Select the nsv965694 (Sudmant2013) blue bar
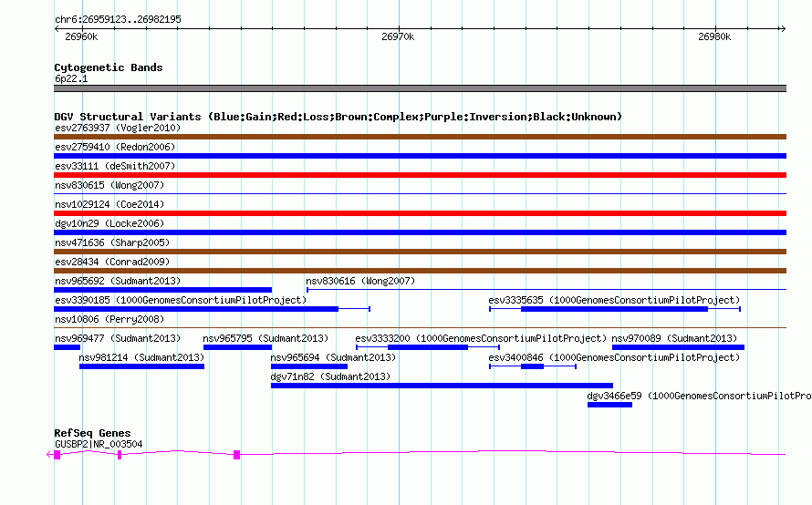The height and width of the screenshot is (505, 812). point(308,366)
